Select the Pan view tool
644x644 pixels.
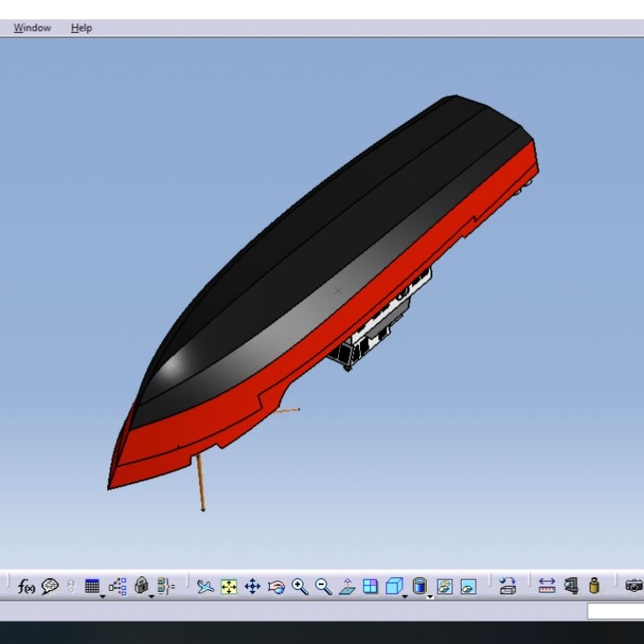click(252, 587)
